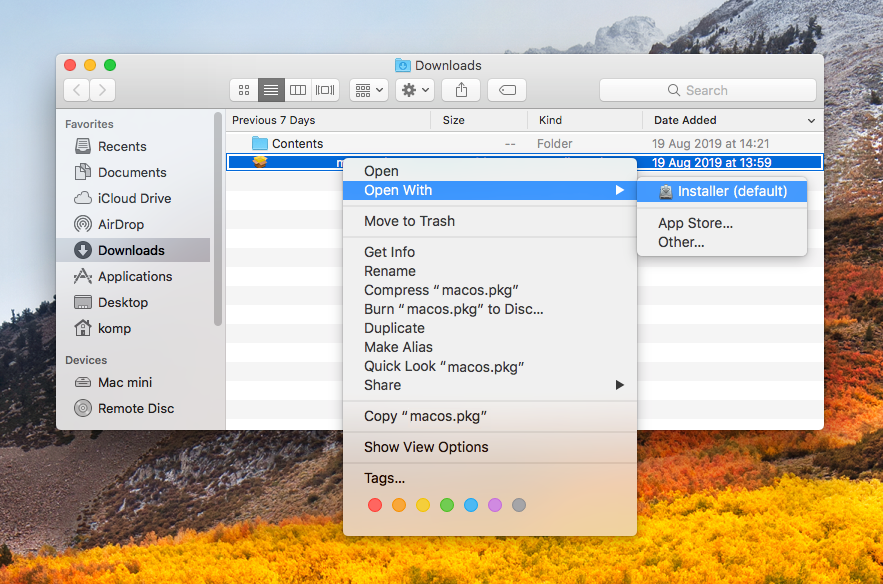This screenshot has height=584, width=883.
Task: Click Other... in Open With submenu
Action: point(681,242)
